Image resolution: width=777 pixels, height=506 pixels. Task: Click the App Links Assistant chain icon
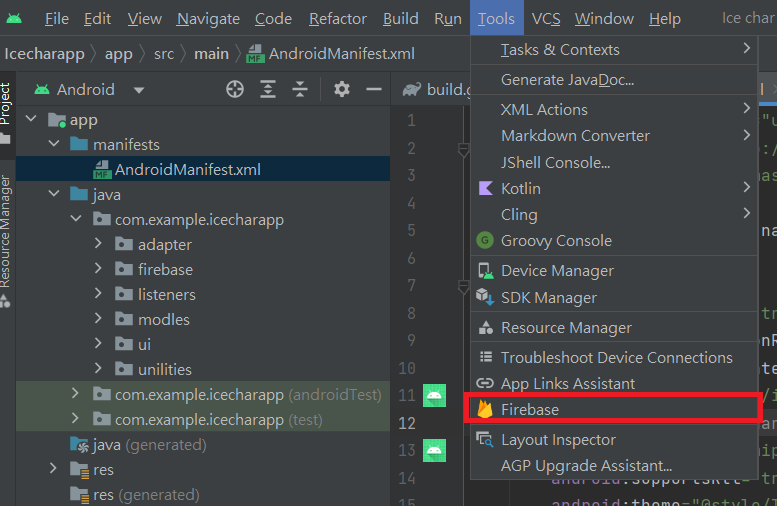(x=485, y=383)
